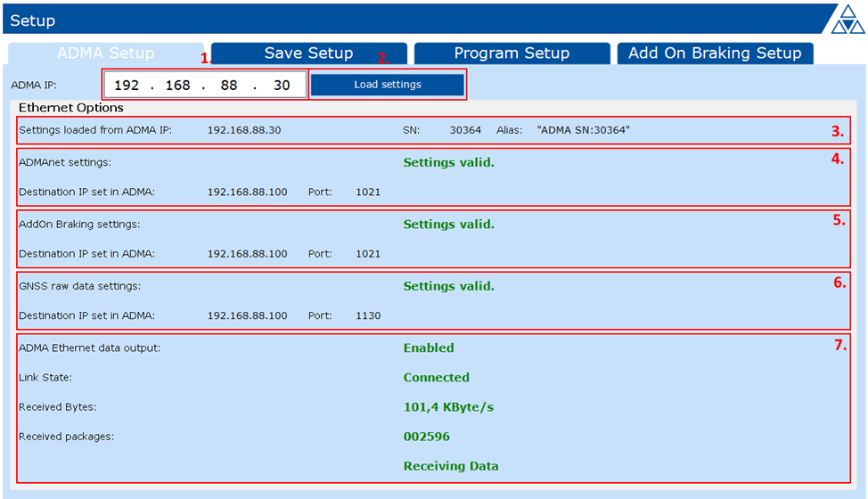868x499 pixels.
Task: Click the Received packages label
Action: (67, 437)
